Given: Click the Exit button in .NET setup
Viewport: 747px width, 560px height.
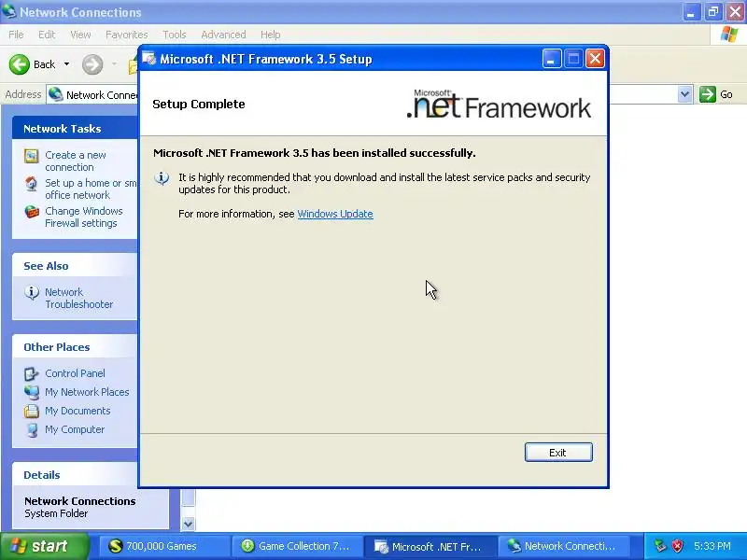Looking at the screenshot, I should pos(558,453).
